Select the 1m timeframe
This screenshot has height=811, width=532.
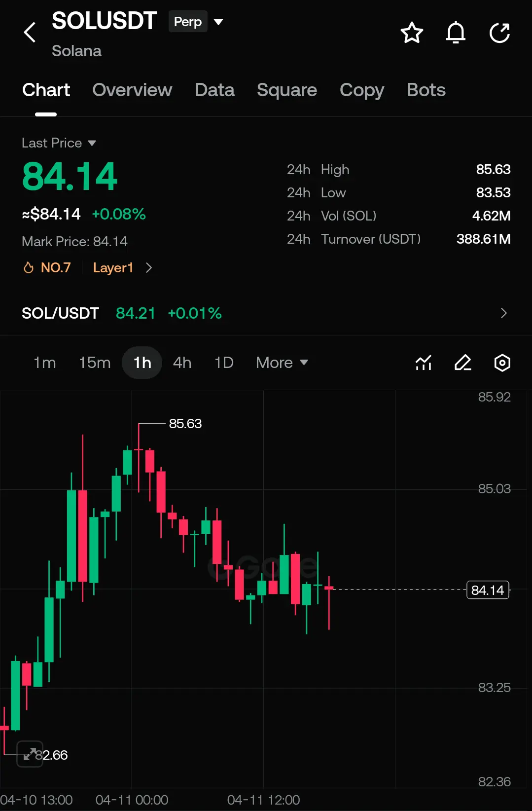pyautogui.click(x=44, y=363)
